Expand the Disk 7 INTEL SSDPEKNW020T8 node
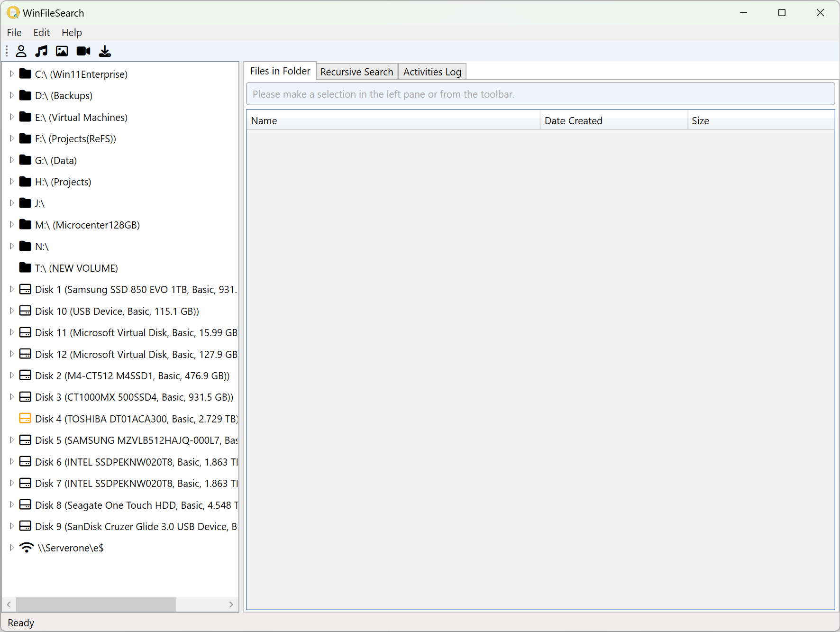This screenshot has width=840, height=632. [x=12, y=483]
